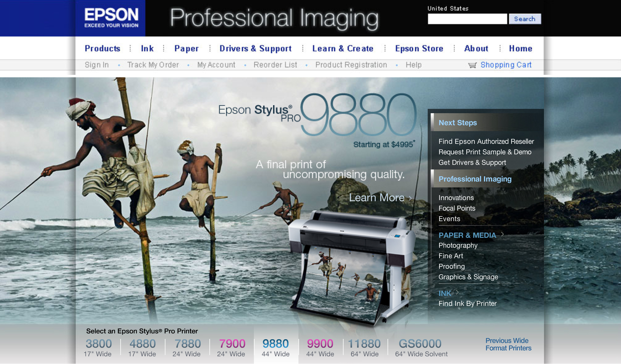The image size is (621, 364).
Task: Expand the PAPER & MEDIA section arrow
Action: [503, 234]
